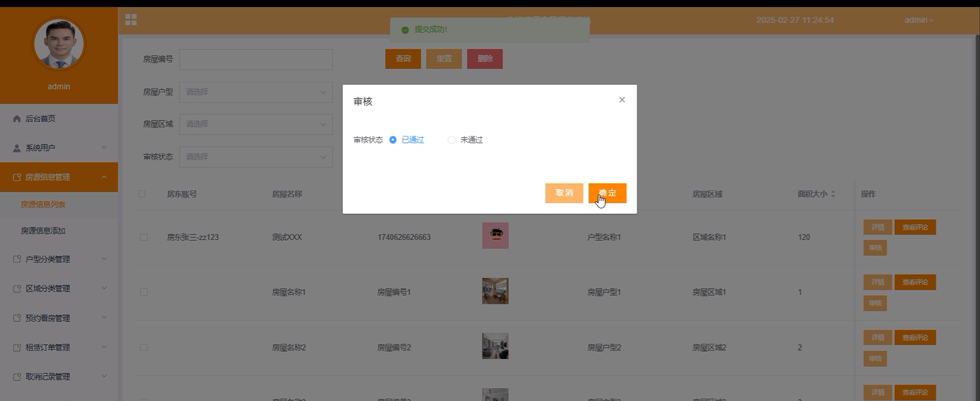Open the 房屋区域 dropdown

256,125
